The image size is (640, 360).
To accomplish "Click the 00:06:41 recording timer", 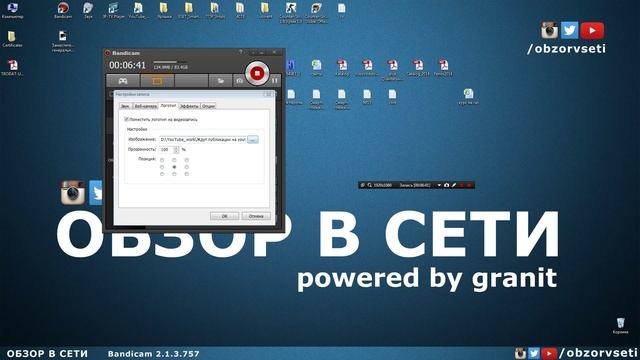I will tap(127, 65).
